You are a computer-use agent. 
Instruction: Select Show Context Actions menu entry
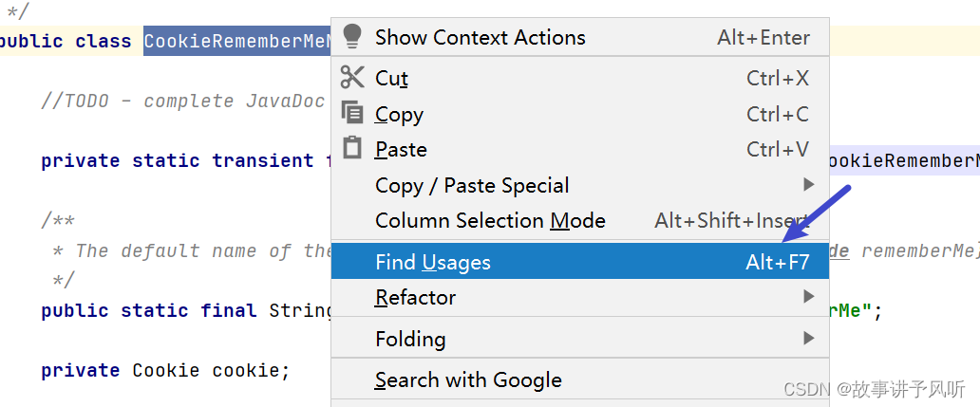click(x=480, y=38)
